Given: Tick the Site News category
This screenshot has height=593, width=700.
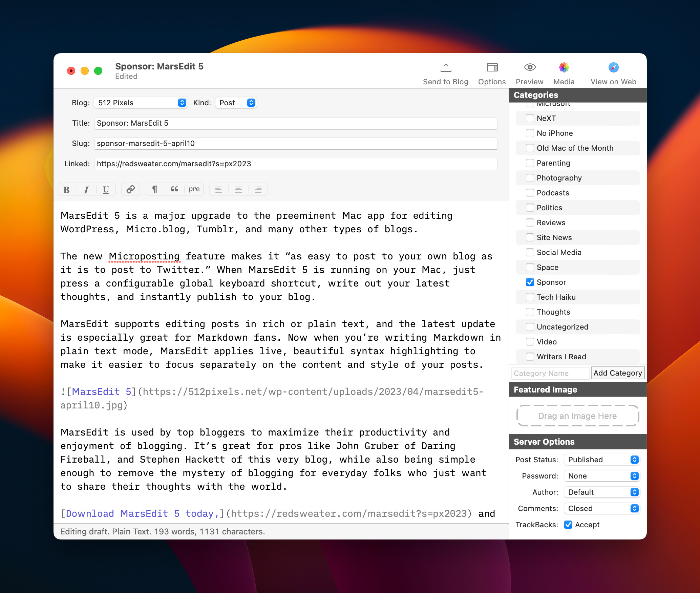Looking at the screenshot, I should [530, 237].
